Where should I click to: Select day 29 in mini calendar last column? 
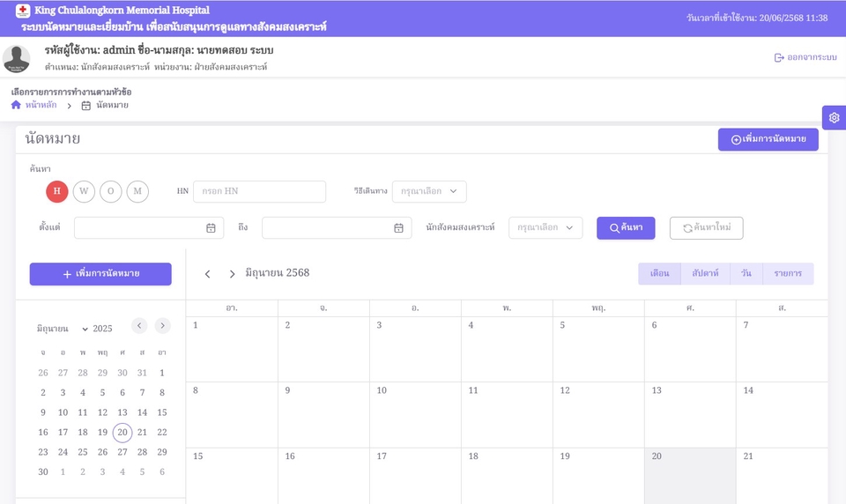pos(162,452)
